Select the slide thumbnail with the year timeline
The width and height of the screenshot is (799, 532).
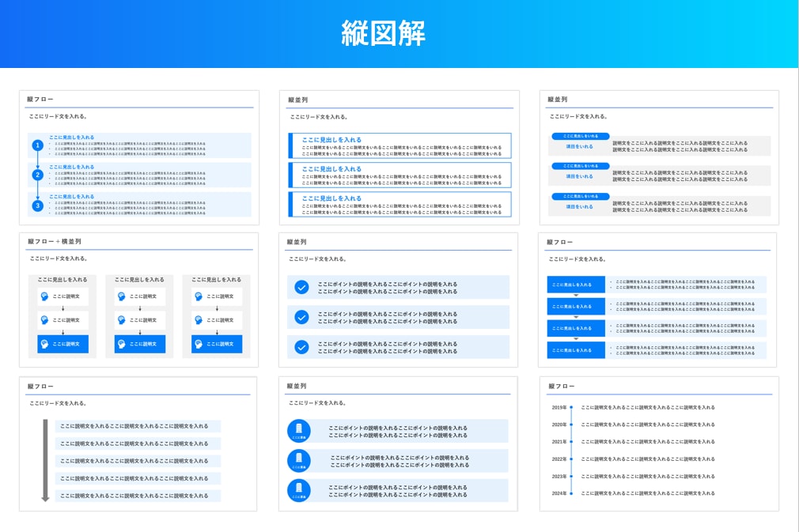(659, 444)
